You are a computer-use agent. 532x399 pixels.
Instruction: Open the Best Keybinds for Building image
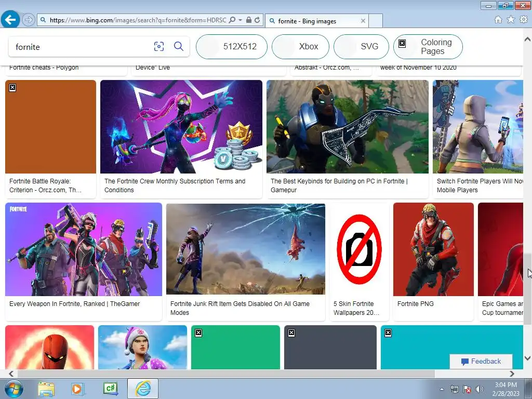(x=348, y=127)
